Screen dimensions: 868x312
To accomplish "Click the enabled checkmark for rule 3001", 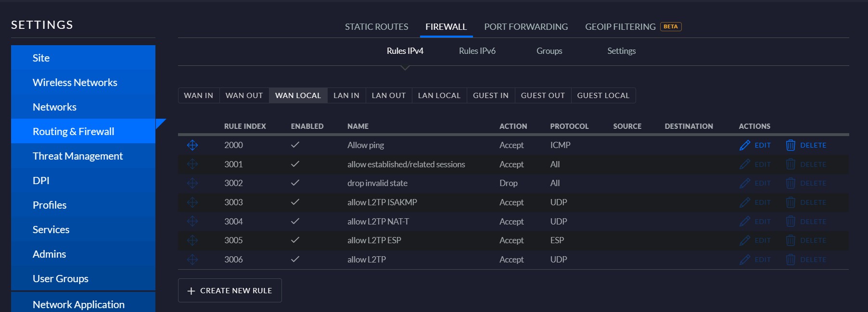I will click(295, 164).
